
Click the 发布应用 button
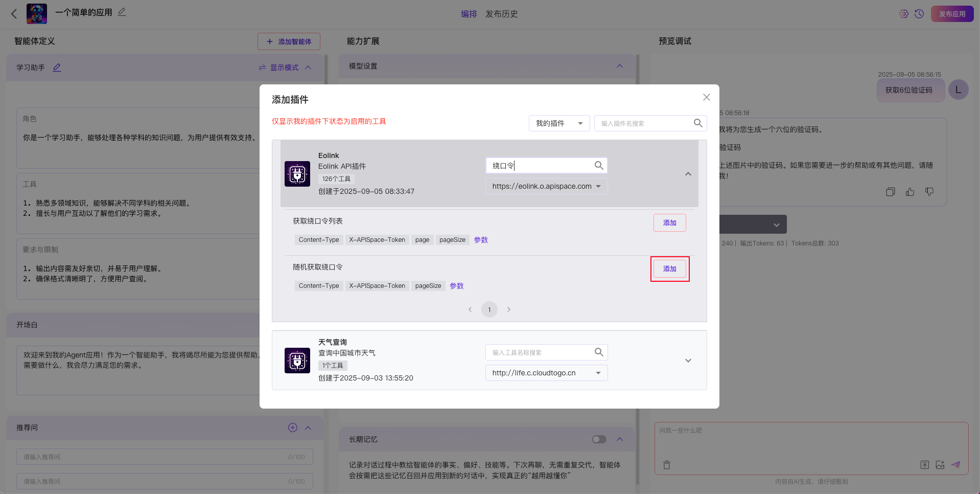click(x=952, y=14)
